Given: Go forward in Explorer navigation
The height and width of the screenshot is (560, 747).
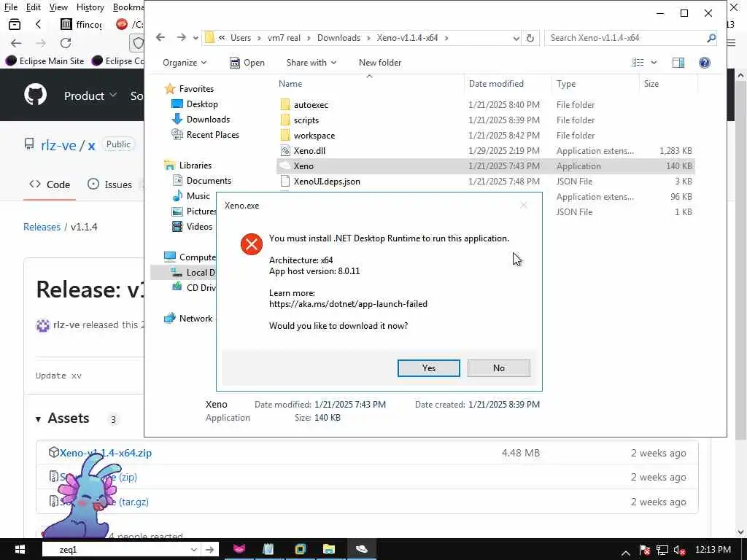Looking at the screenshot, I should click(x=181, y=38).
